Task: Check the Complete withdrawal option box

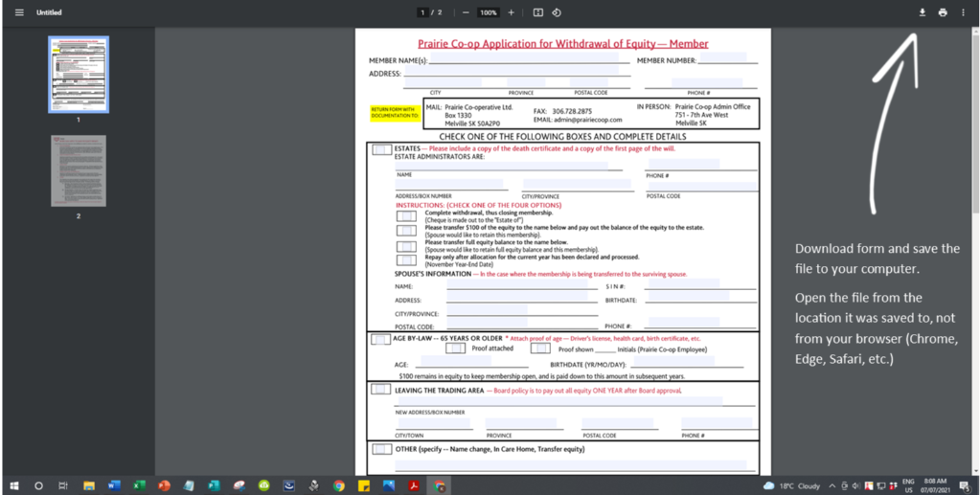Action: click(406, 215)
